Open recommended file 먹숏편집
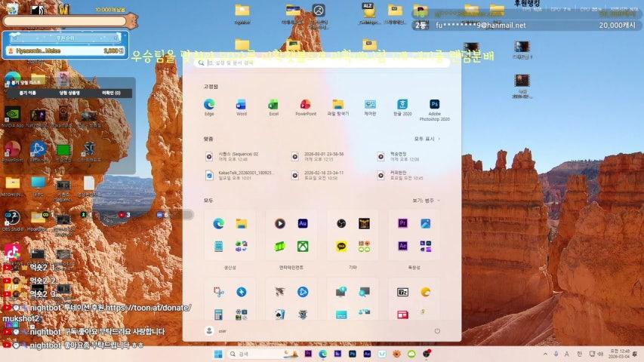 coord(399,156)
